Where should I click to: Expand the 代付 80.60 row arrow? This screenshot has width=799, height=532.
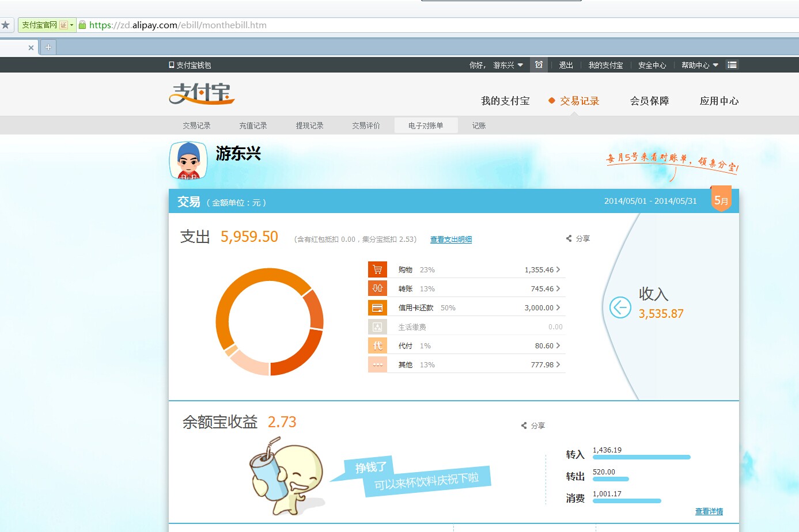pyautogui.click(x=558, y=345)
